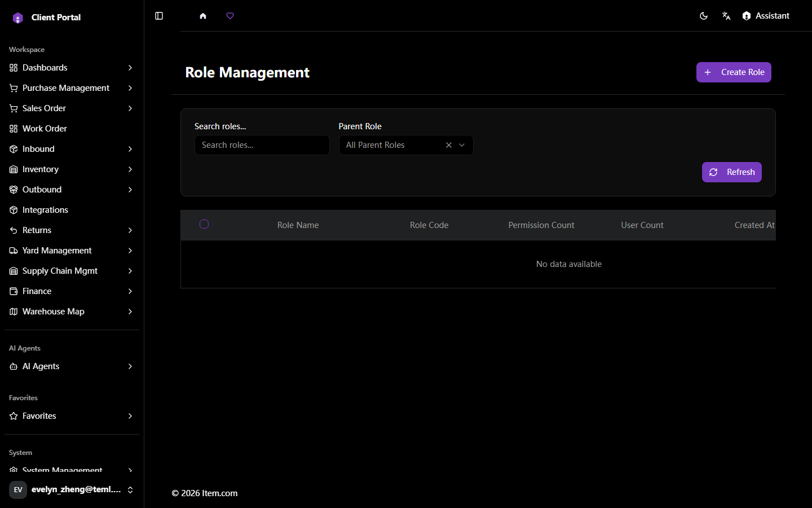
Task: Open the Parent Role dropdown arrow
Action: pyautogui.click(x=462, y=145)
